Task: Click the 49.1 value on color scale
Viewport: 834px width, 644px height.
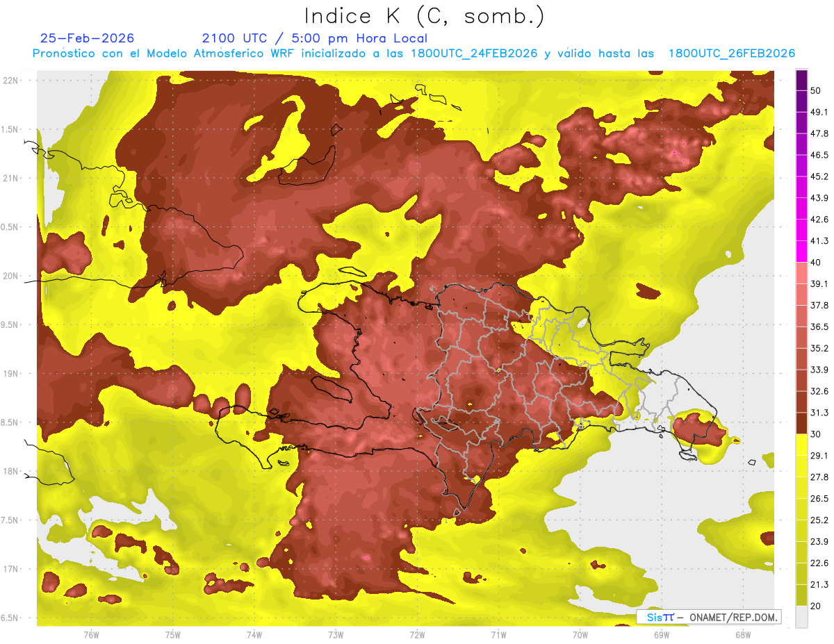Action: [819, 112]
